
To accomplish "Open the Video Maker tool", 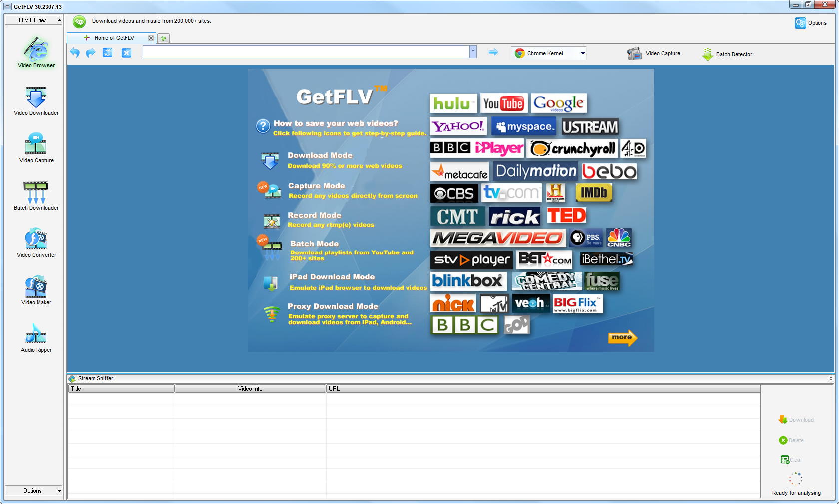I will pyautogui.click(x=36, y=290).
